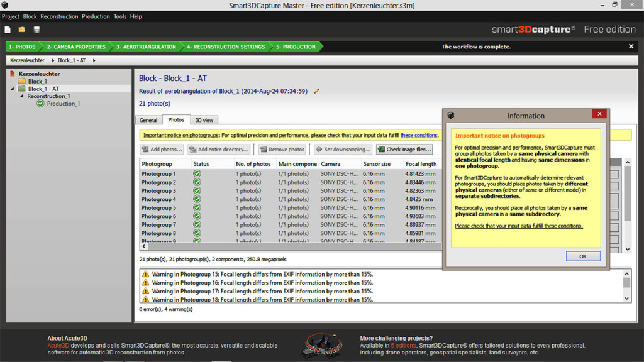Viewport: 644px width, 362px height.
Task: Click the warning icon for Photogroup 17
Action: pos(145,291)
